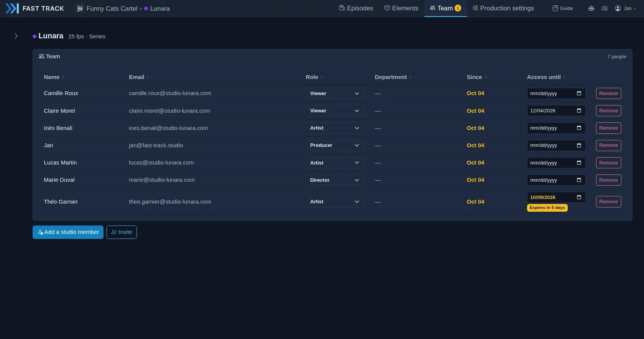Click Jan's access until date field
Image resolution: width=644 pixels, height=339 pixels.
coord(556,145)
